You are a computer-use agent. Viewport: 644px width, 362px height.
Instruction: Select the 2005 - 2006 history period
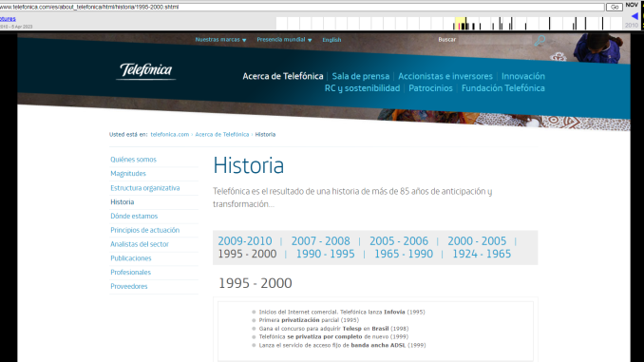pos(399,241)
